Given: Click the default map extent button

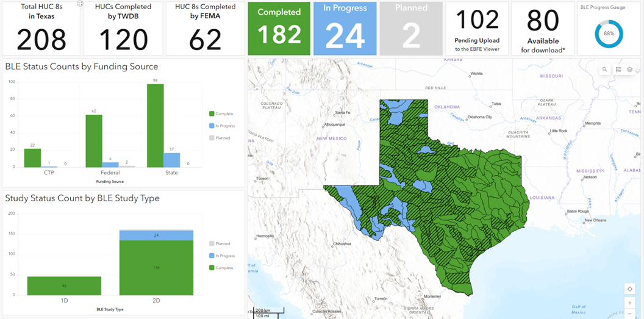Looking at the screenshot, I should pyautogui.click(x=630, y=289).
